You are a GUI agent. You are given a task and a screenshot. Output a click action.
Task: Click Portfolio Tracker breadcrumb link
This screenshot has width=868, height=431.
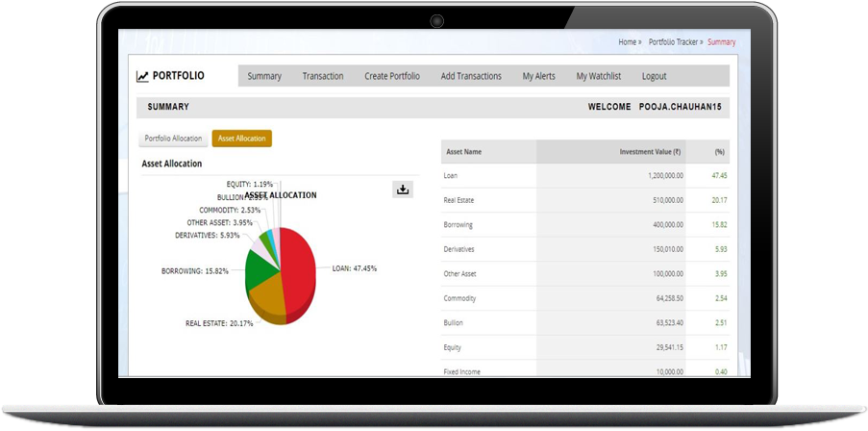673,42
